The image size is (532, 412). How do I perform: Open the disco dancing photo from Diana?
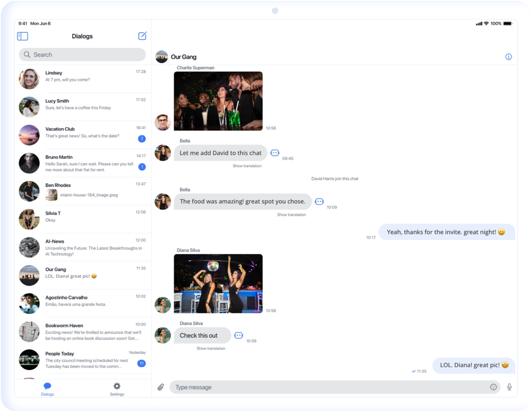point(218,284)
